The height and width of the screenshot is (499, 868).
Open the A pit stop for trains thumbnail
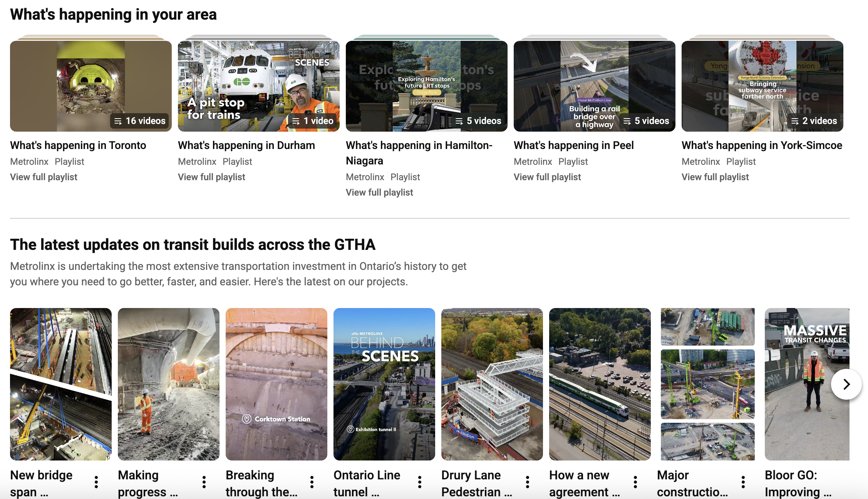[259, 86]
